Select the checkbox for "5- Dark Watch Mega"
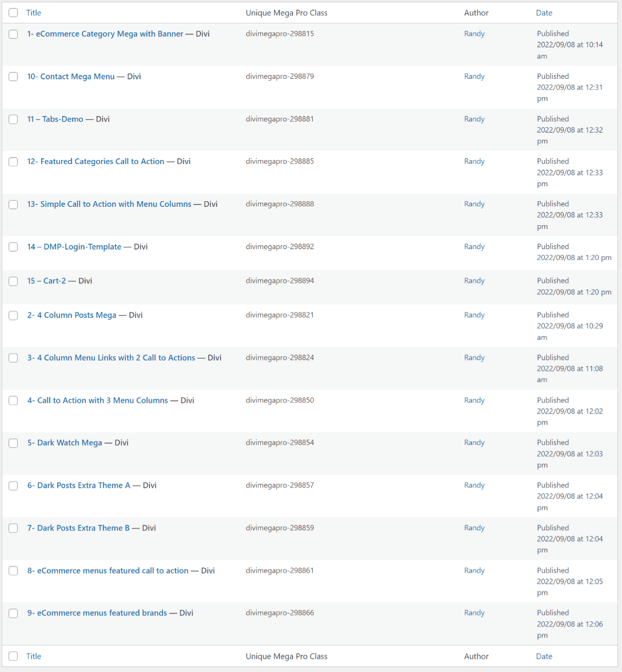This screenshot has height=672, width=622. tap(13, 443)
